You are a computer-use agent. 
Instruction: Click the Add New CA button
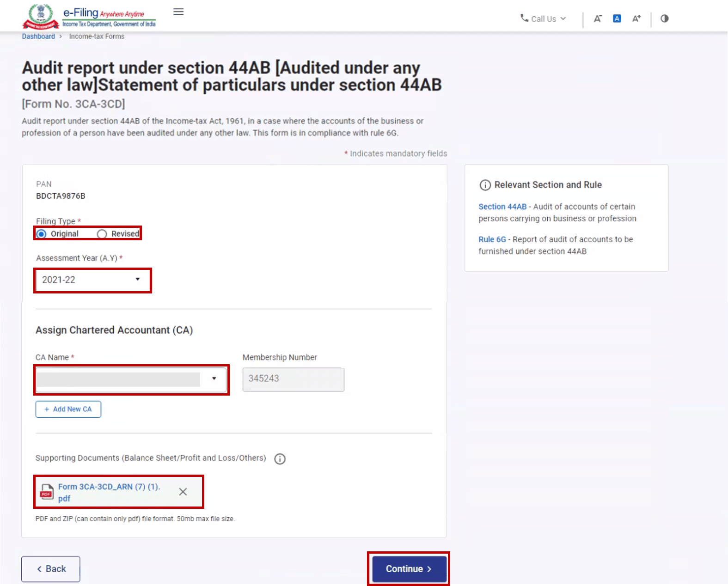(x=68, y=409)
